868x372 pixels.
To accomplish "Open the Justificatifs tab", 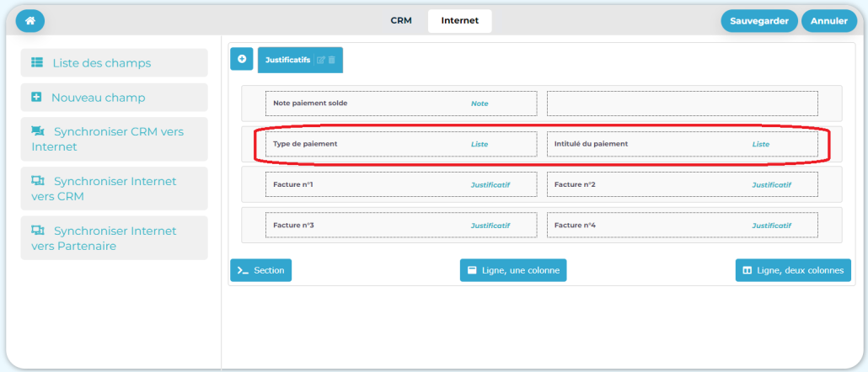I will (287, 60).
